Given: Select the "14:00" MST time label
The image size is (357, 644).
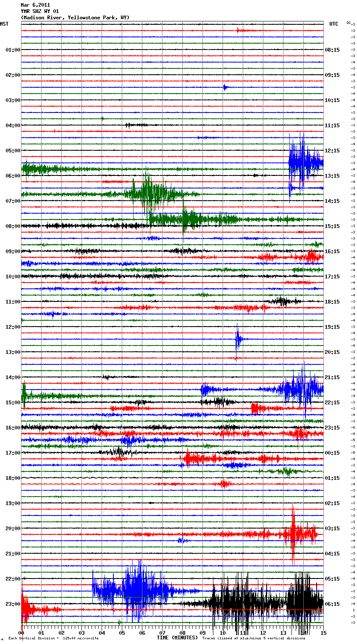Looking at the screenshot, I should point(13,377).
